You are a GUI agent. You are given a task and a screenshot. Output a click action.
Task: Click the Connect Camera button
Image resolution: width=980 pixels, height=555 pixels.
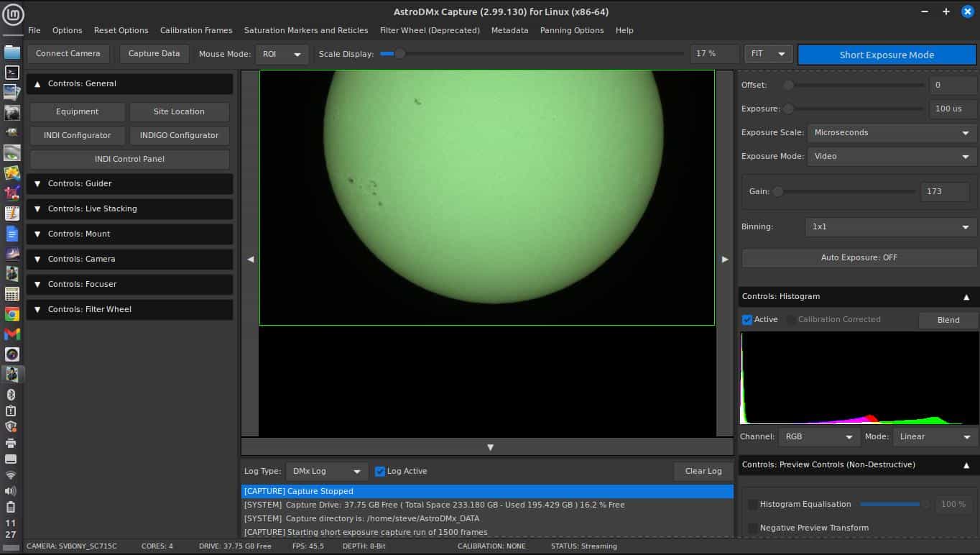click(x=68, y=54)
